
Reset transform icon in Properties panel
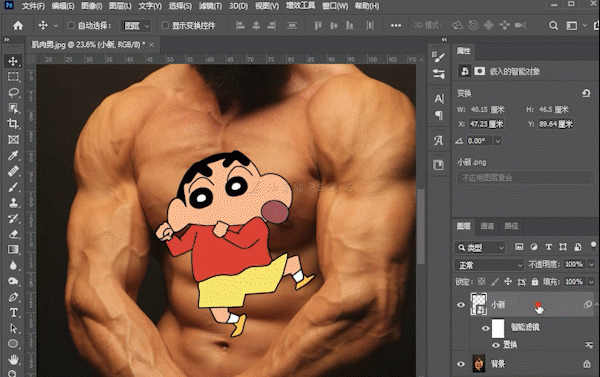[x=586, y=93]
